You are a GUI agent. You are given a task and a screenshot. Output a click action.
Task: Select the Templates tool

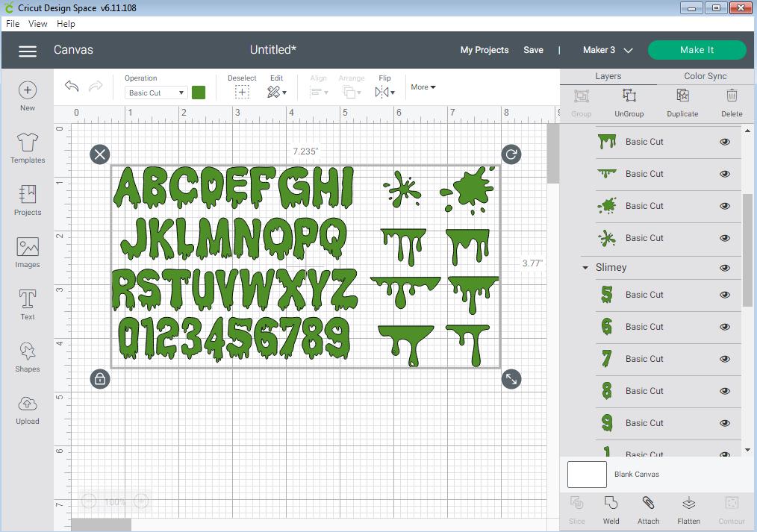coord(27,148)
